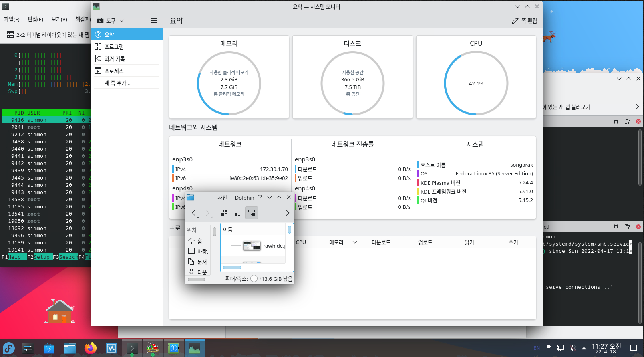Sort applications table by 다운로드 column
Image resolution: width=644 pixels, height=357 pixels.
(381, 242)
